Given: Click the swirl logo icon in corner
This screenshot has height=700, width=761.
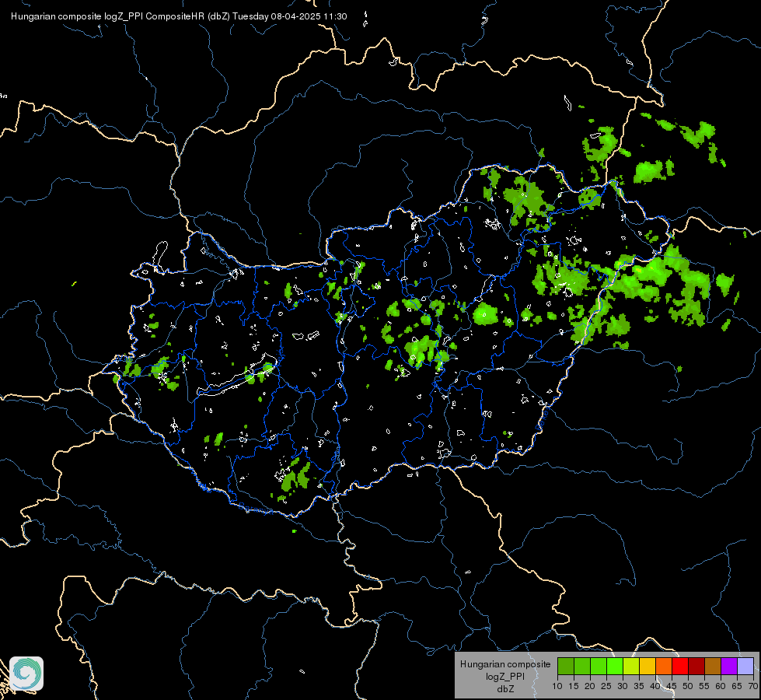Looking at the screenshot, I should (26, 674).
